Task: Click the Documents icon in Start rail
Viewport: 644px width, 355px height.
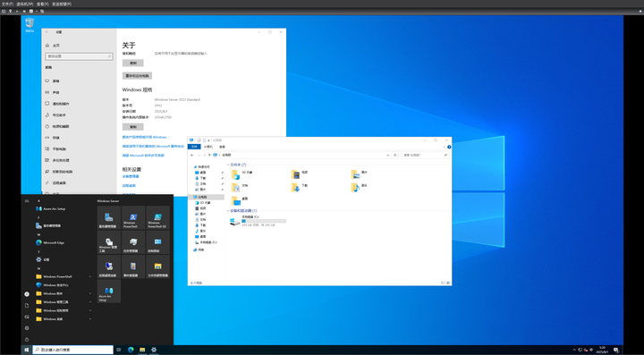Action: (27, 305)
